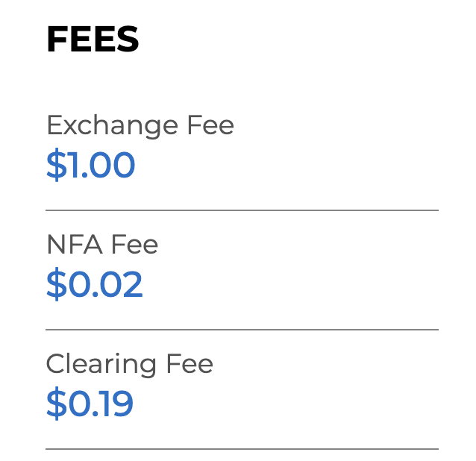Click the dollar sign in $1.00
Screen dimensions: 476x461
[56, 166]
